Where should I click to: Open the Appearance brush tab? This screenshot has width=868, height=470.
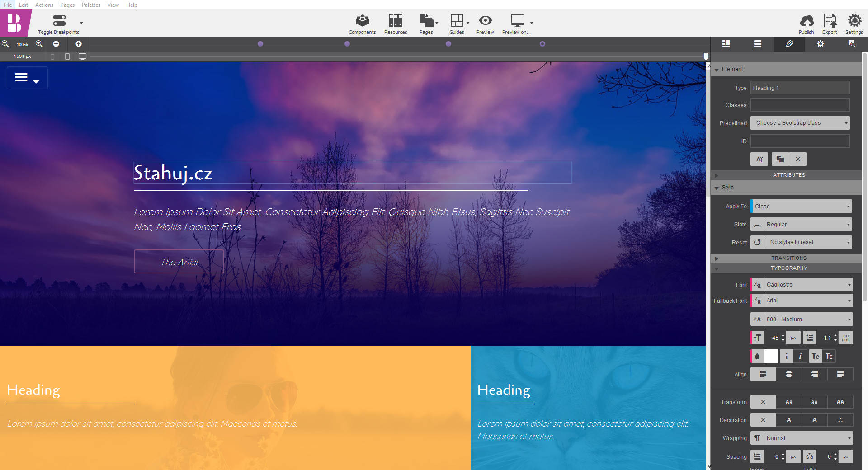(789, 44)
